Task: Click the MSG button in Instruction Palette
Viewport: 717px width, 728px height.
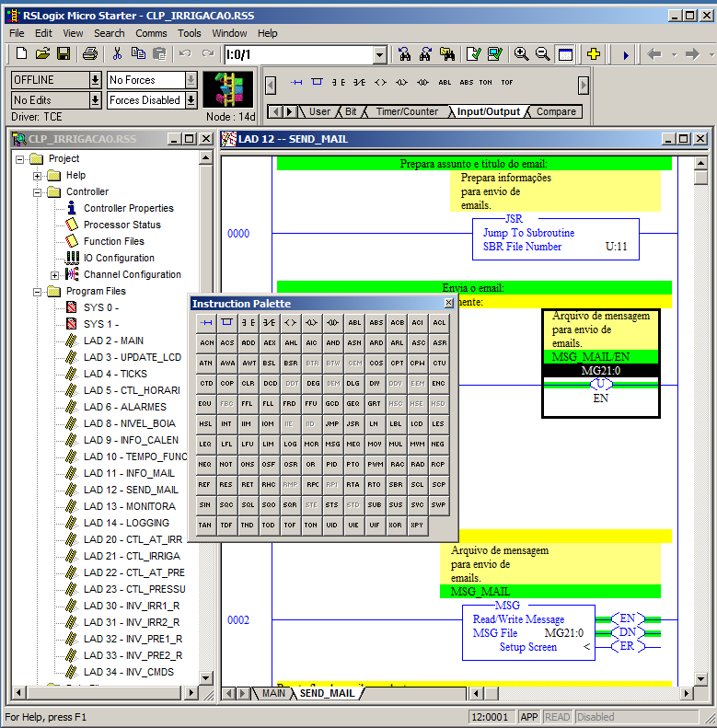Action: pyautogui.click(x=332, y=444)
